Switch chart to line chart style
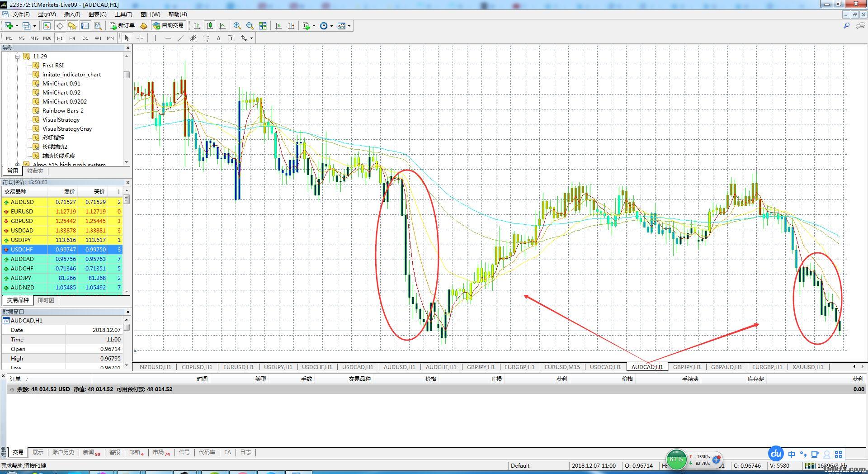 click(x=222, y=26)
